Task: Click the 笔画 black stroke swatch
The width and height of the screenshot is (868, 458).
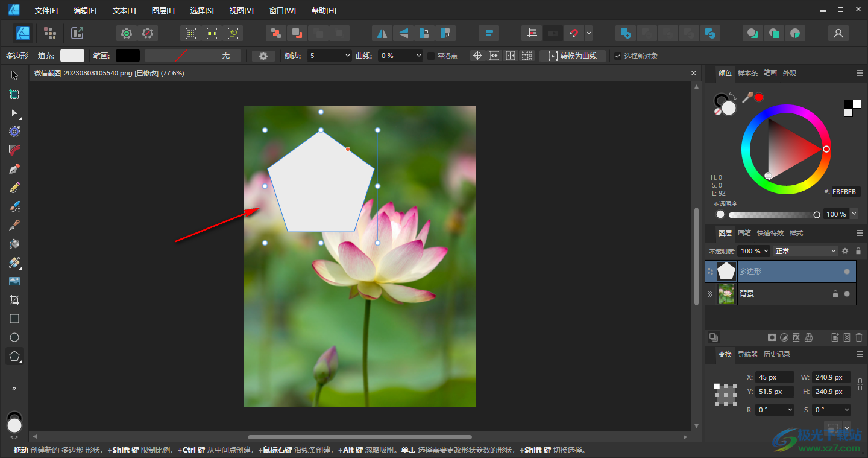Action: 128,56
